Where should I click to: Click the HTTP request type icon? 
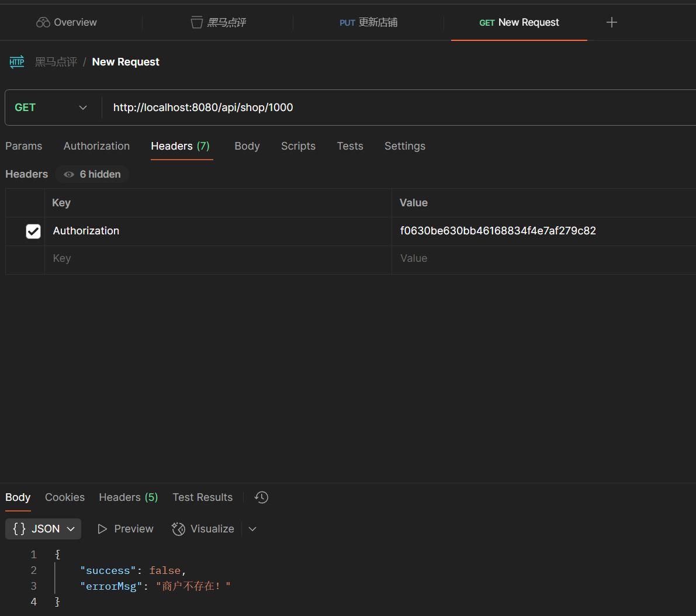pos(17,62)
